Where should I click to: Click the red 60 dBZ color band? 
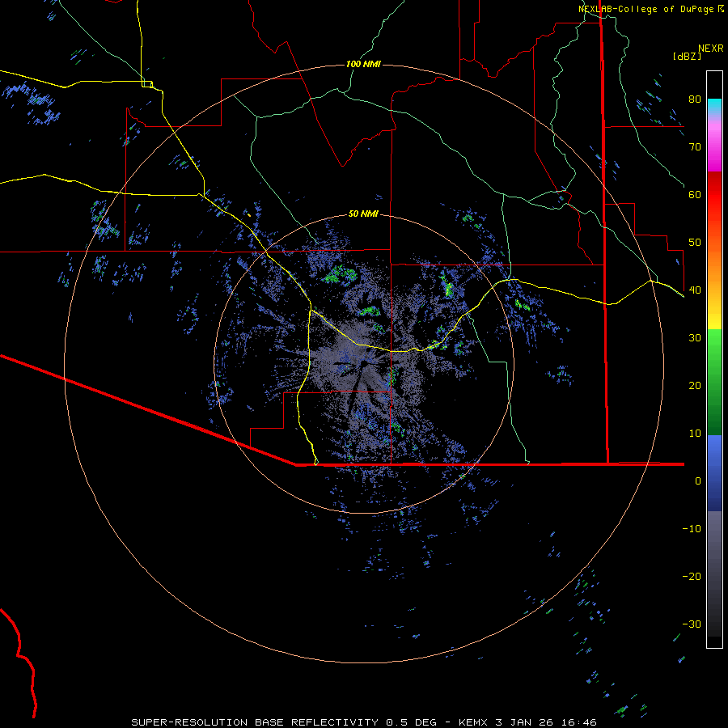click(714, 194)
